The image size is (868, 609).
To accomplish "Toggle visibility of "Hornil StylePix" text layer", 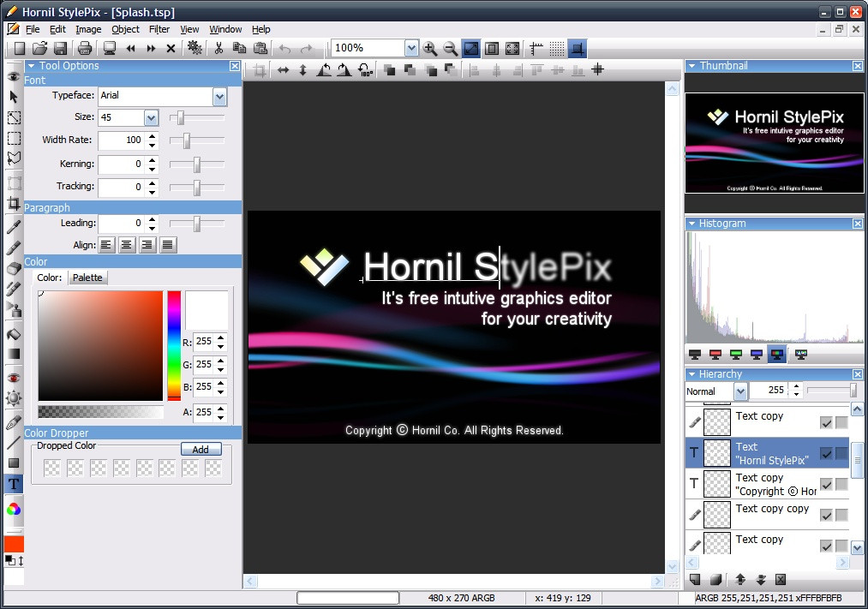I will point(827,454).
